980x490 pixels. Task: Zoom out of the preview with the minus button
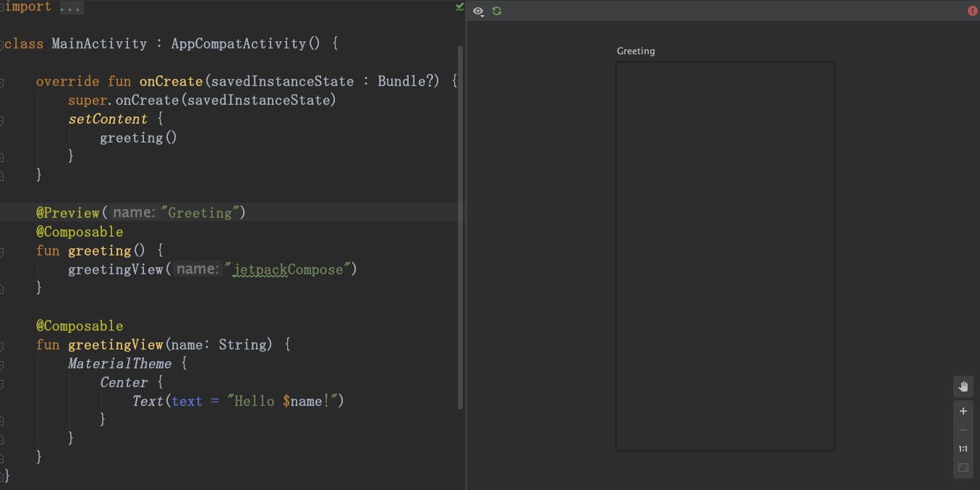point(963,430)
